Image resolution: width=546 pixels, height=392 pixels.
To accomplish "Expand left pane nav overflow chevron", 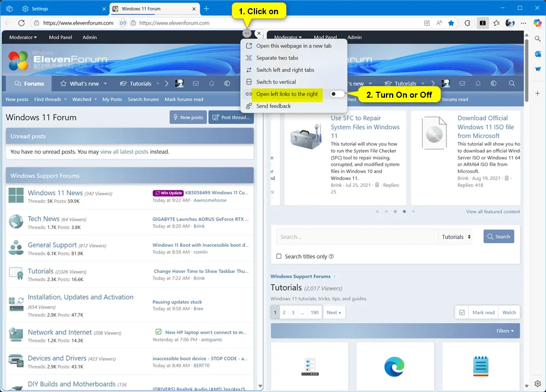I will click(167, 84).
